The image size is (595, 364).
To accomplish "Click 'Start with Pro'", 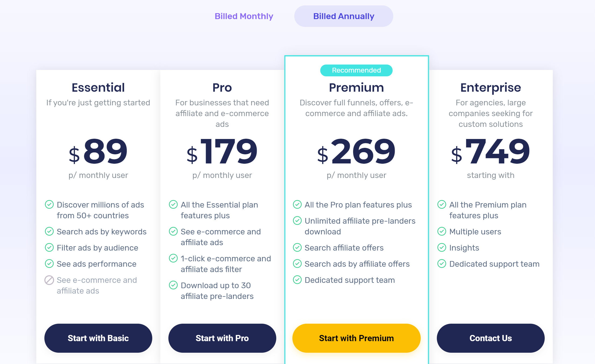I will pyautogui.click(x=222, y=338).
